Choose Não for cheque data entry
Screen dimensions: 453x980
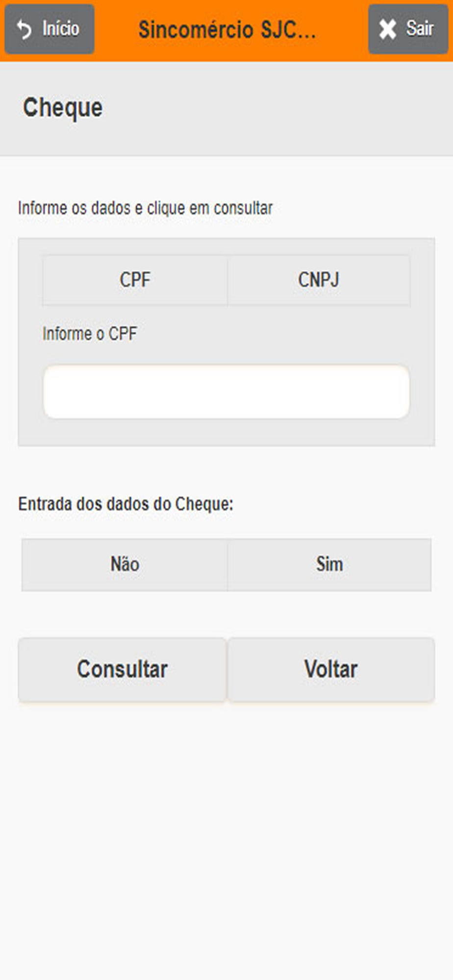click(x=125, y=564)
